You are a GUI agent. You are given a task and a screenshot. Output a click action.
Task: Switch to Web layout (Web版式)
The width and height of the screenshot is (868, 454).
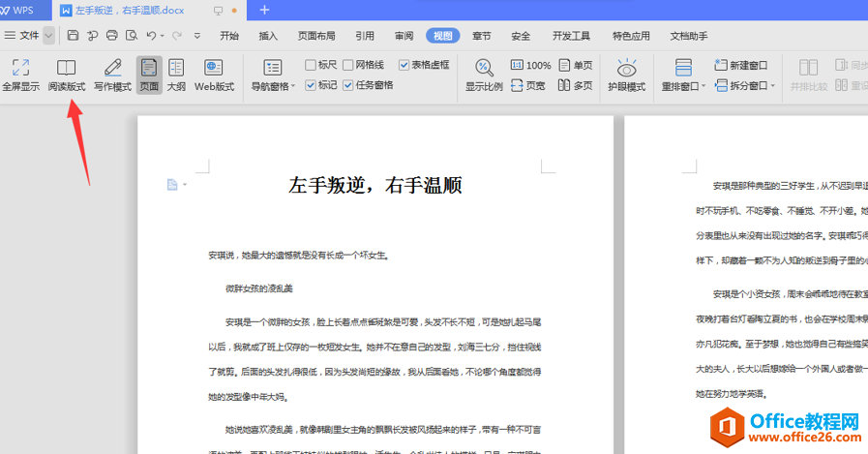point(214,75)
